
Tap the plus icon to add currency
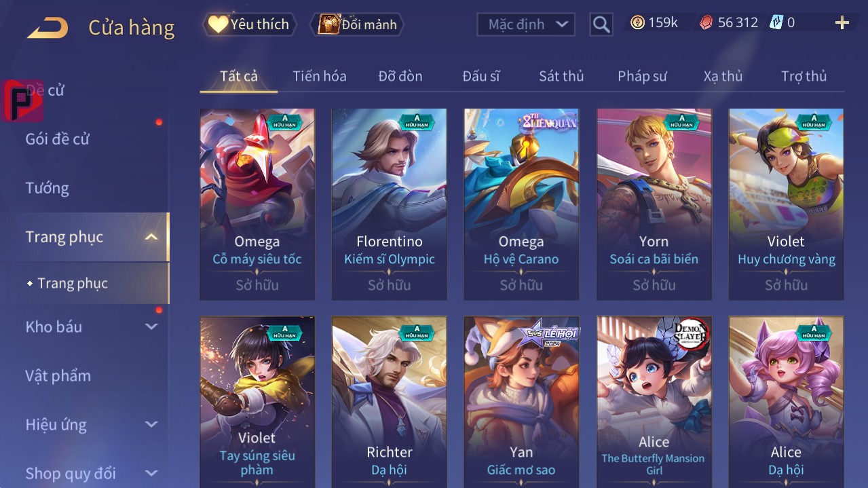(x=842, y=23)
